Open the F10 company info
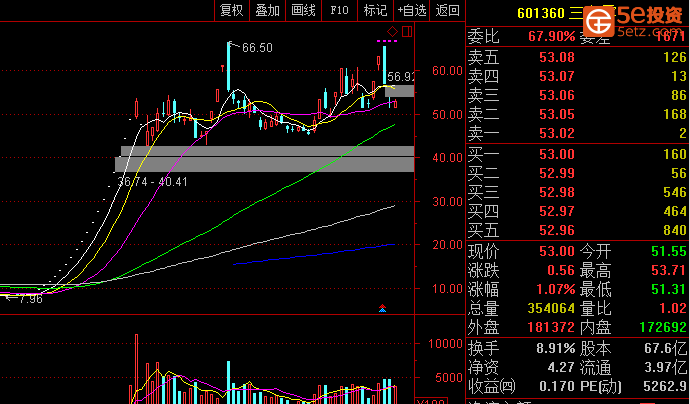This screenshot has width=690, height=404. coord(339,10)
